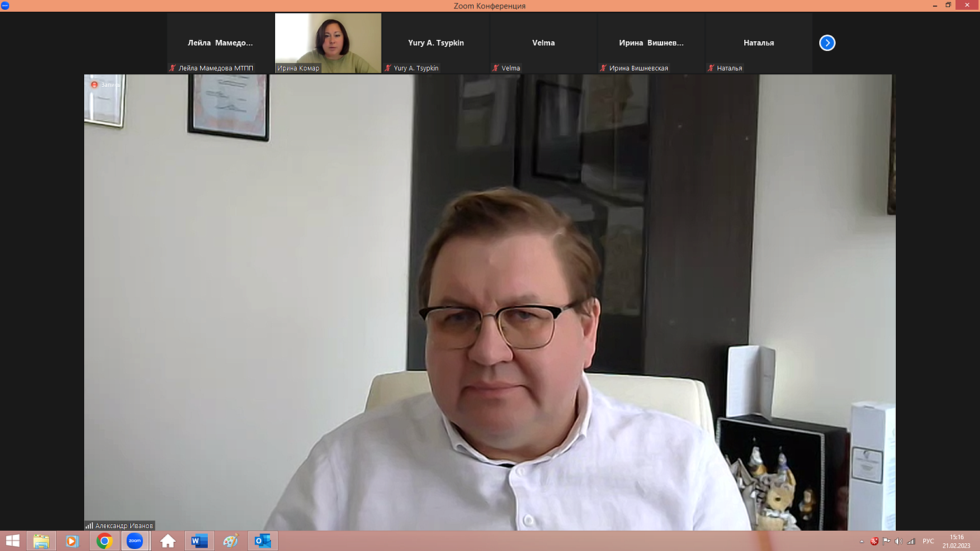Select Yury A. Tsypkin participant tile
980x551 pixels.
click(436, 43)
